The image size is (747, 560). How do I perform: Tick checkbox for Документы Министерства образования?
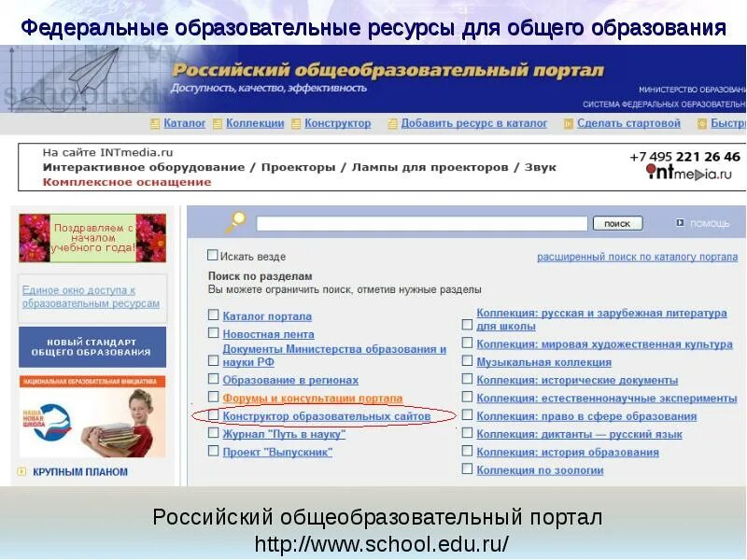pos(214,361)
